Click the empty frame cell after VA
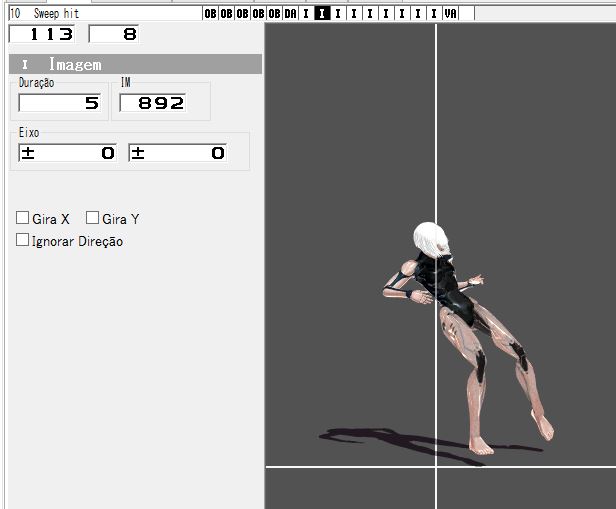 [x=467, y=14]
